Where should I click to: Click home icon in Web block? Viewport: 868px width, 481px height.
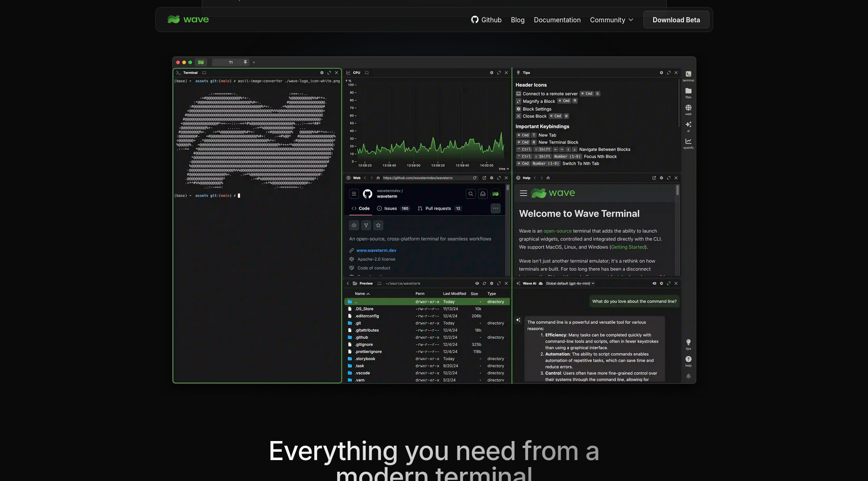tap(378, 178)
